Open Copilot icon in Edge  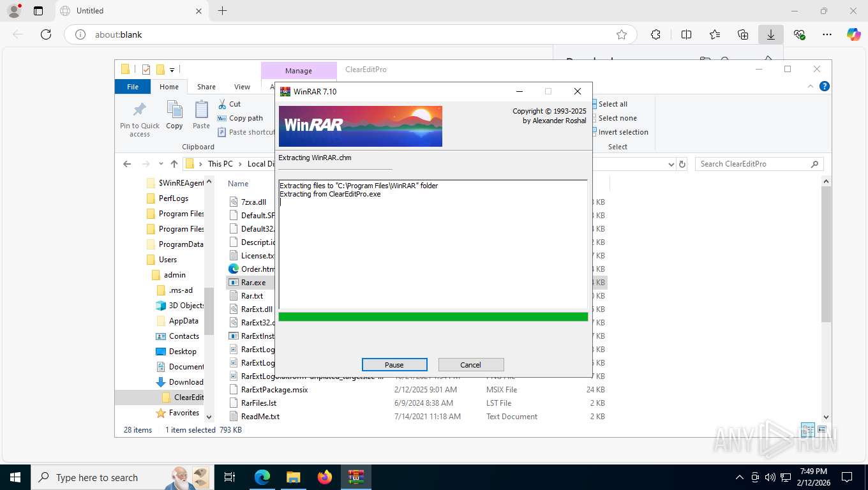click(853, 34)
